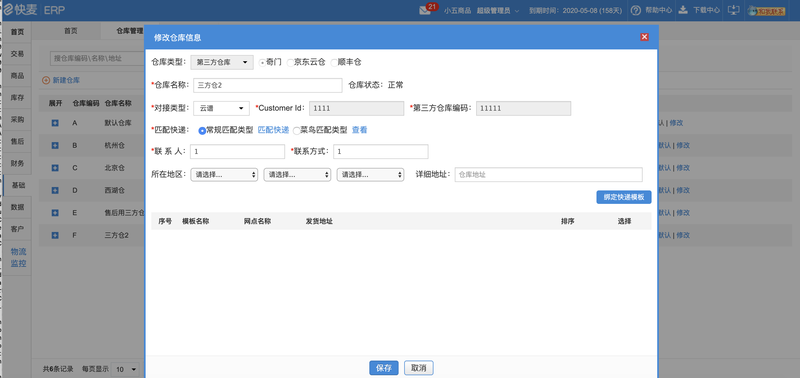Click 修改 link in 三方仓2 row

pyautogui.click(x=683, y=235)
